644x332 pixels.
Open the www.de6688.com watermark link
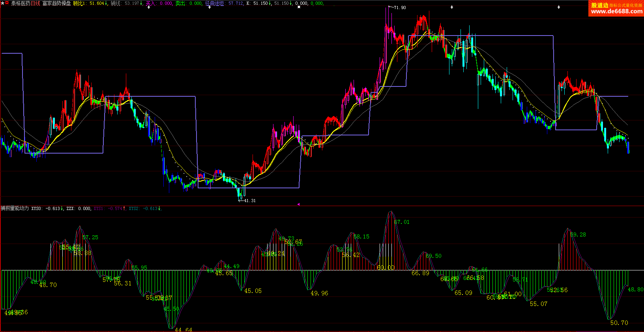coord(616,11)
